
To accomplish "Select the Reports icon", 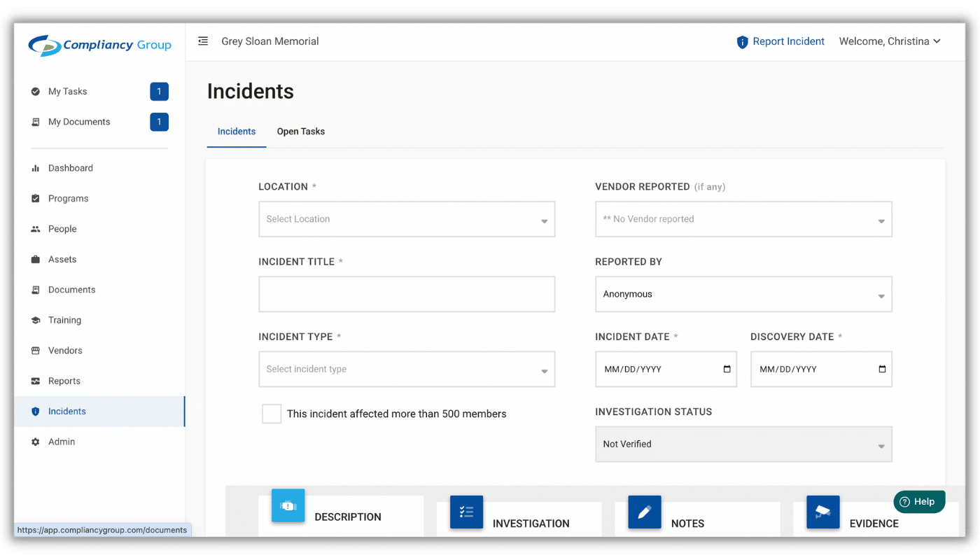I will pyautogui.click(x=35, y=381).
